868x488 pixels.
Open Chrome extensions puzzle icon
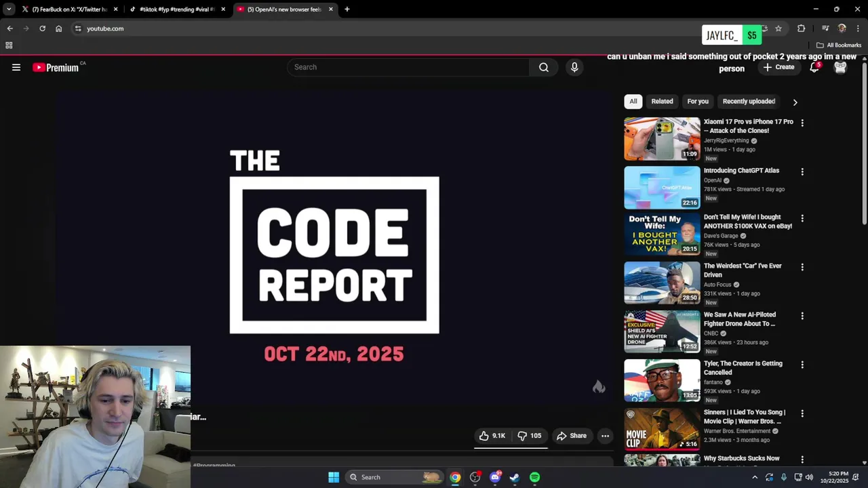pos(802,28)
